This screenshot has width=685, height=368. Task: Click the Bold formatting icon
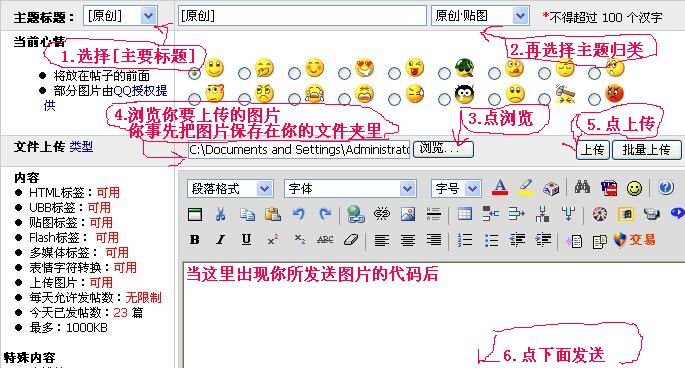[x=195, y=240]
